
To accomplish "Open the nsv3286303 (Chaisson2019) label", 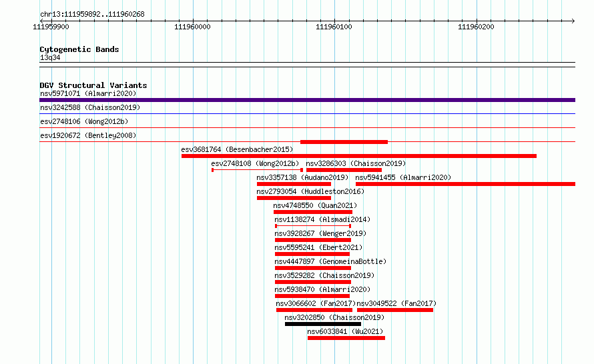I will point(356,163).
